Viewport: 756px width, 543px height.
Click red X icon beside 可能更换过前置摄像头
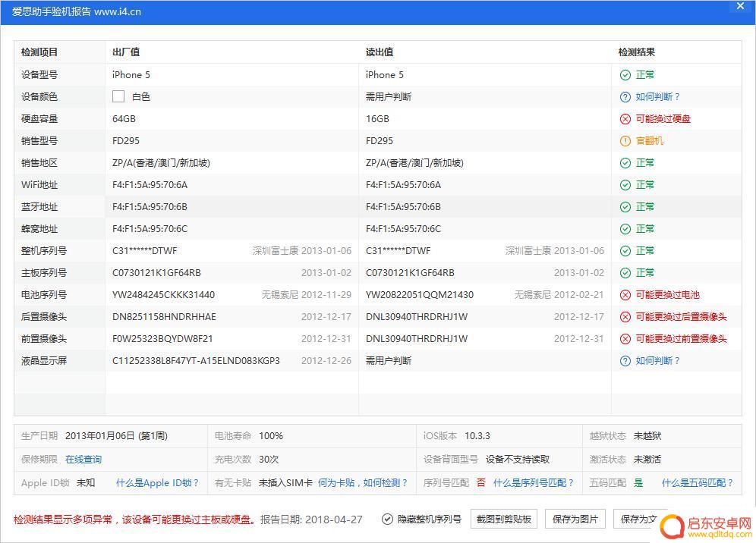click(625, 339)
